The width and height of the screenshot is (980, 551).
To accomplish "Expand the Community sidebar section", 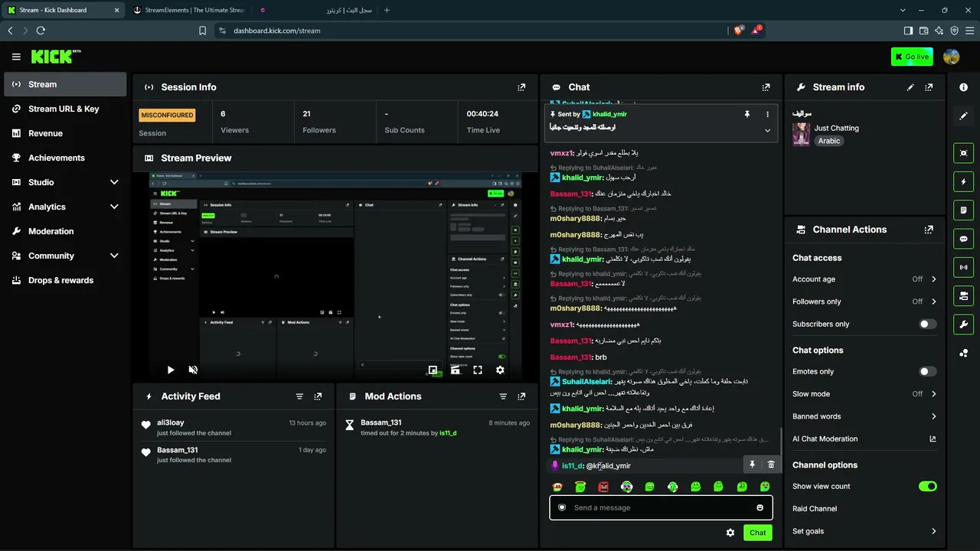I will coord(114,256).
